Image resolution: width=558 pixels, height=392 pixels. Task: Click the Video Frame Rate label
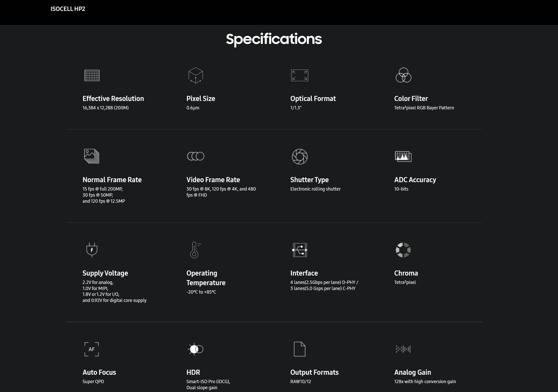coord(213,180)
